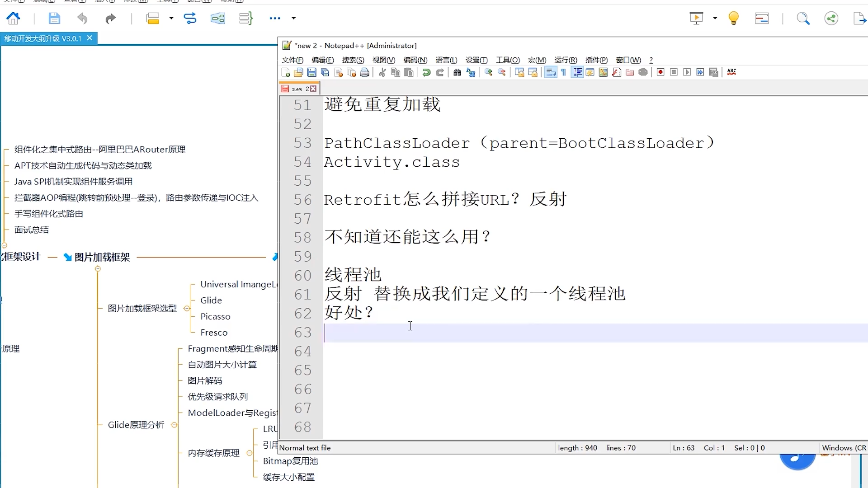Toggle Show all characters pilcrow button
The width and height of the screenshot is (868, 488).
point(563,72)
